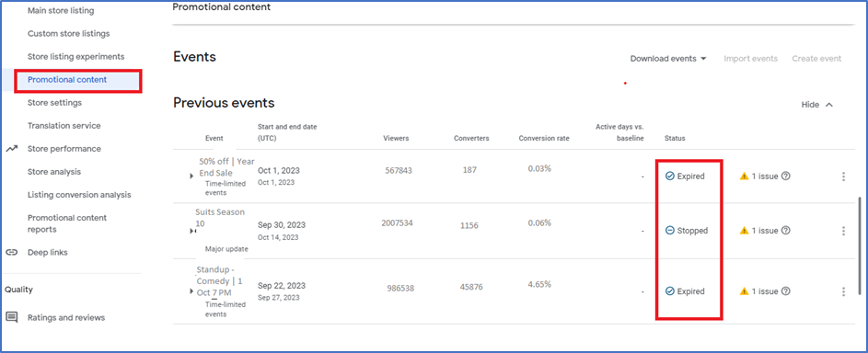Click the Ratings and reviews icon
The height and width of the screenshot is (353, 868).
[12, 317]
